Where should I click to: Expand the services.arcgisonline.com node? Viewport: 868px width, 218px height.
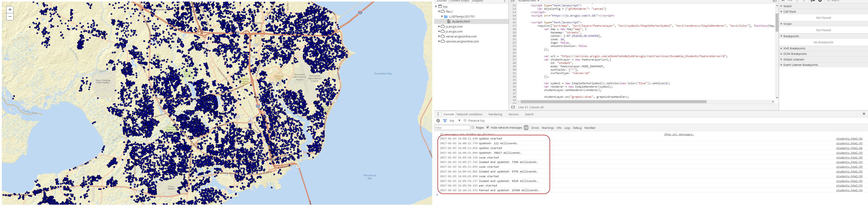tap(439, 41)
